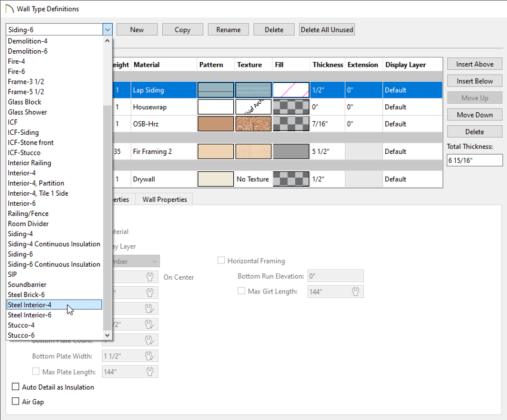
Task: Select Steel Interior-6 list entry
Action: click(x=54, y=315)
